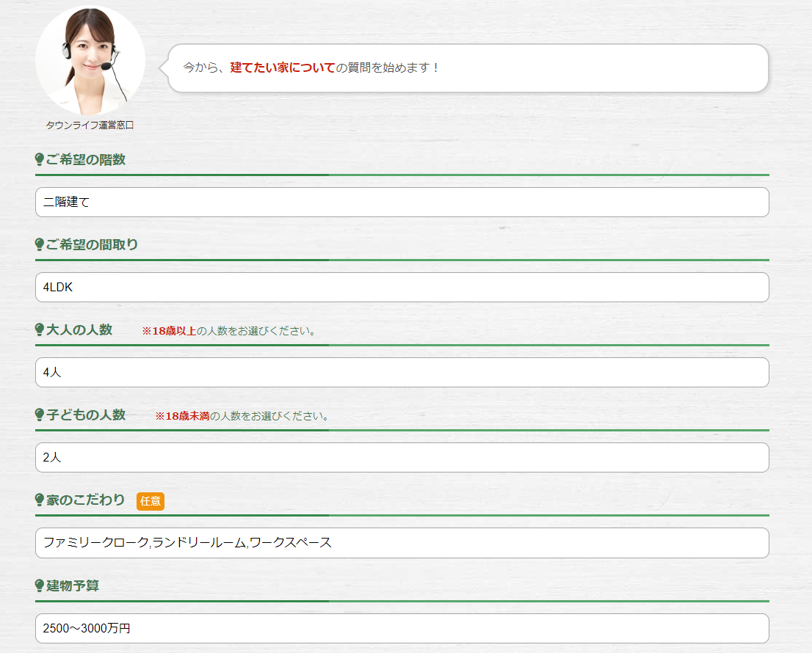
Task: Open the 家のこだわり field with ファミリークローク
Action: pos(402,543)
